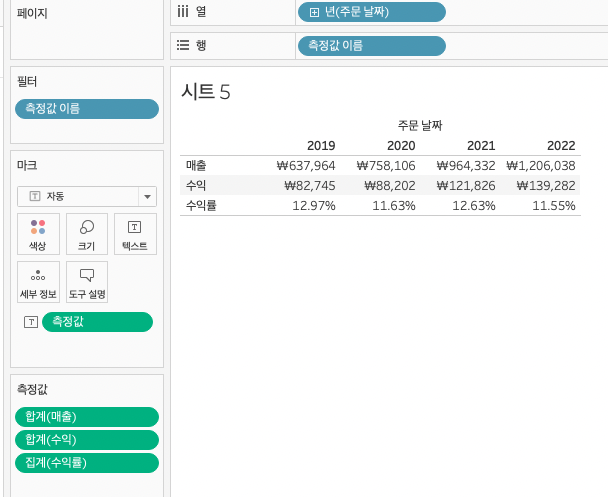The width and height of the screenshot is (608, 497).
Task: Click the cell value ₩1,206,038
Action: tap(541, 166)
